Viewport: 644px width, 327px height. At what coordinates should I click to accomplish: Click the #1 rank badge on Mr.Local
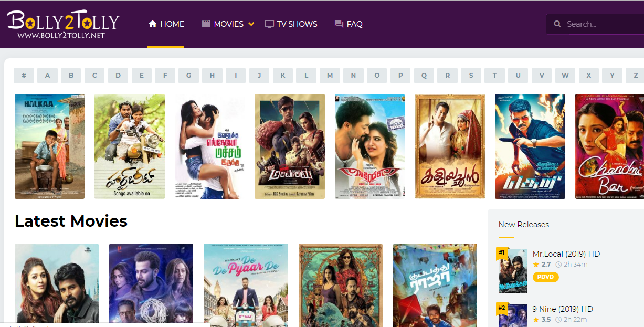click(x=502, y=253)
